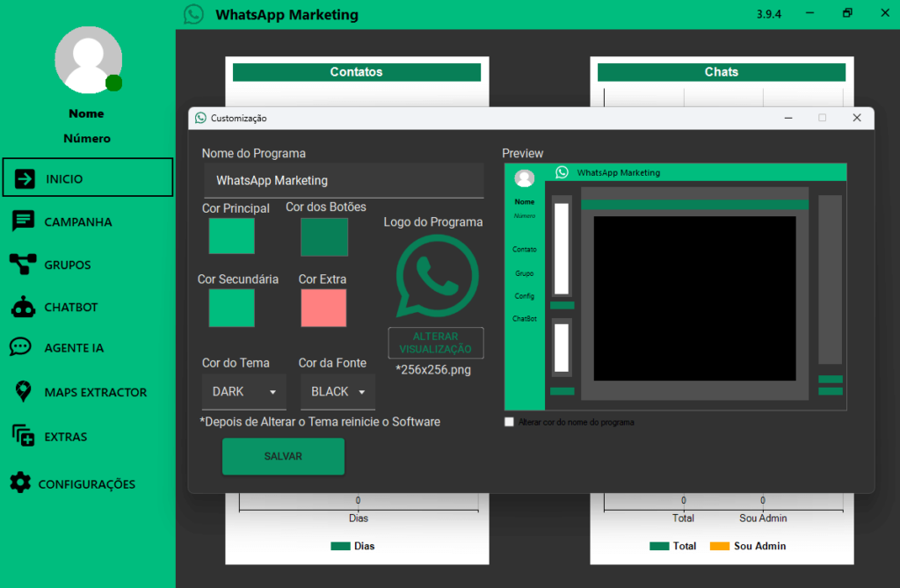This screenshot has width=900, height=588.
Task: Click the Grupos network icon
Action: 23,265
